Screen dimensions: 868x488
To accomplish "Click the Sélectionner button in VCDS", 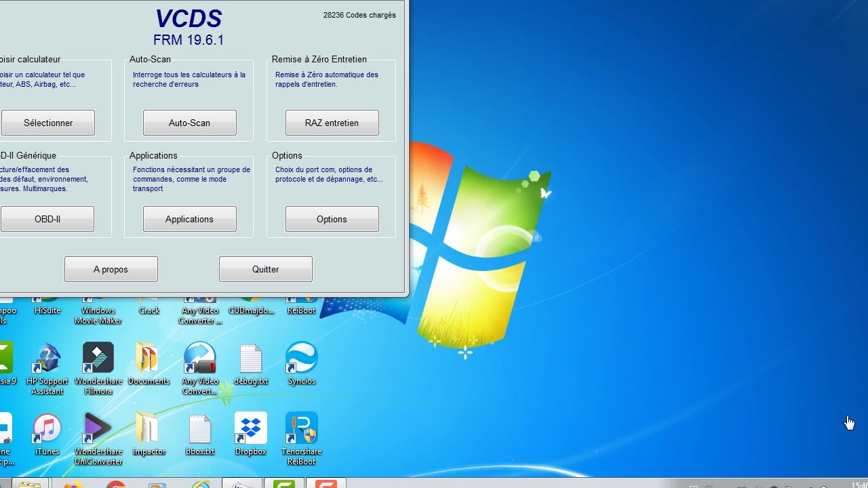I will pyautogui.click(x=48, y=123).
